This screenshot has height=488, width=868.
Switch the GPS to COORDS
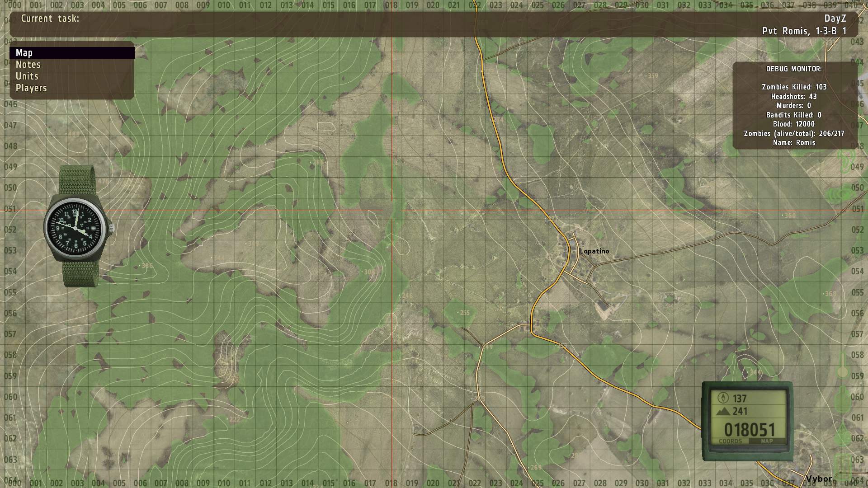(x=730, y=441)
